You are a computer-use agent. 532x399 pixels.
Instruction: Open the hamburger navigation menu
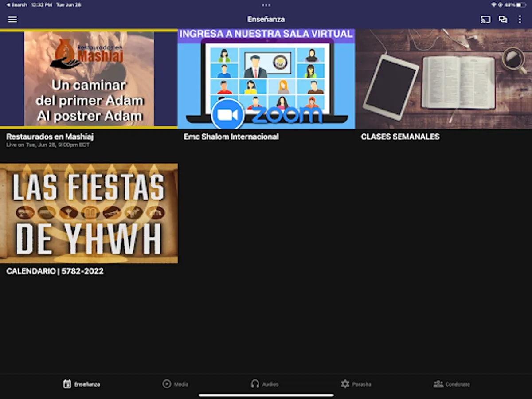click(x=12, y=20)
